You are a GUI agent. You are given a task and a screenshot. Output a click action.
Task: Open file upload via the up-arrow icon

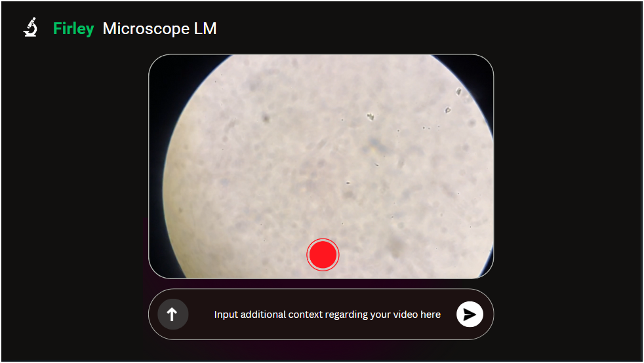[x=172, y=315]
